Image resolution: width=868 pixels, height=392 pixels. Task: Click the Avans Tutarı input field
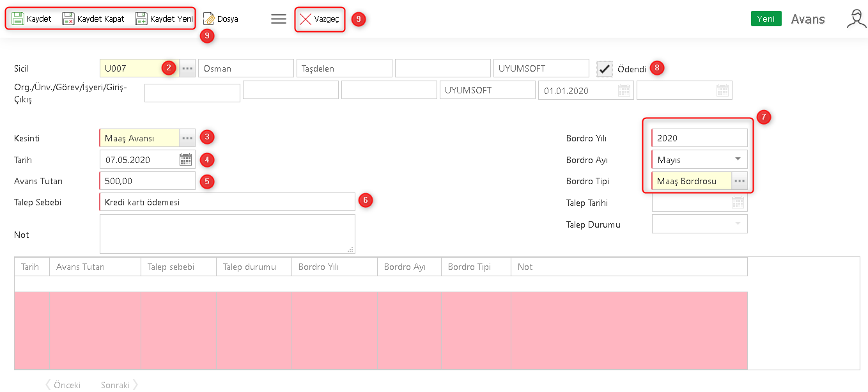coord(147,181)
